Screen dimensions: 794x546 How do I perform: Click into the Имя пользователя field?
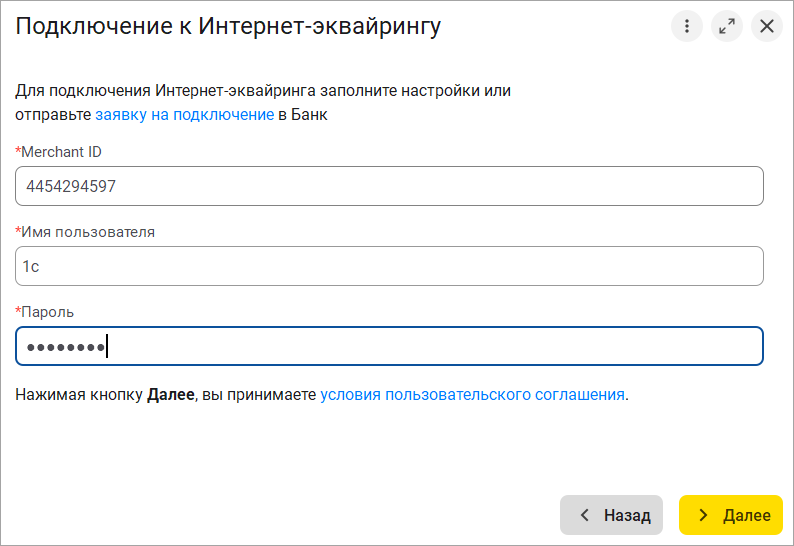point(389,266)
